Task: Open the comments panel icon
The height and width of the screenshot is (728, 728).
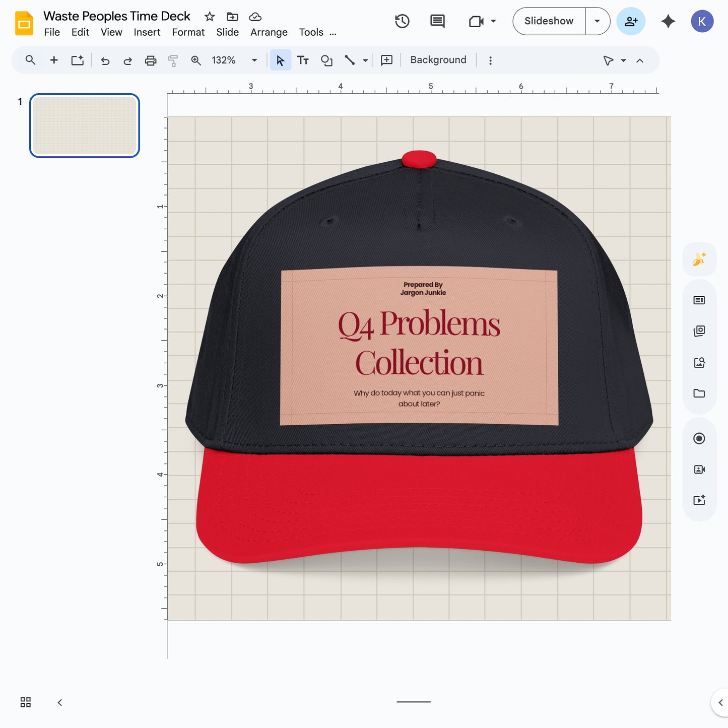Action: coord(437,21)
